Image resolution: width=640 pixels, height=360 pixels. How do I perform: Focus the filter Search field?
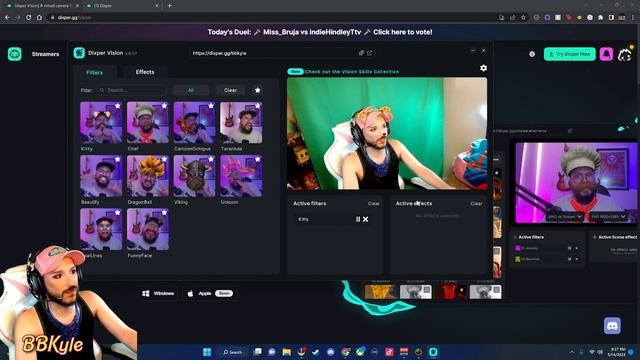coord(133,90)
